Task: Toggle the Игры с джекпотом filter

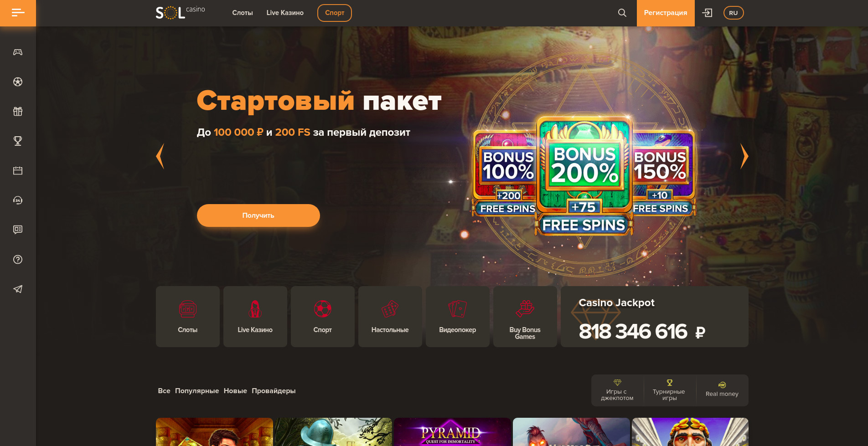Action: click(x=617, y=390)
